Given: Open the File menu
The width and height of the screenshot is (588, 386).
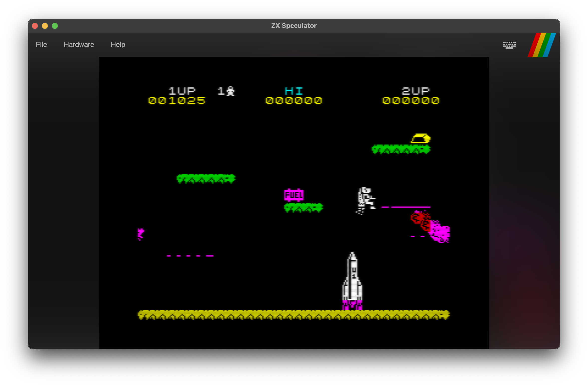Looking at the screenshot, I should click(41, 45).
